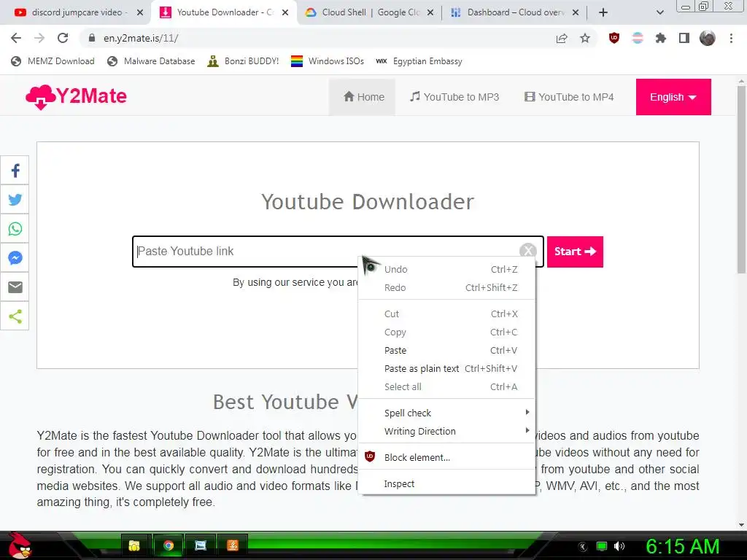Choose Block element in context menu
Image resolution: width=747 pixels, height=560 pixels.
tap(446, 457)
